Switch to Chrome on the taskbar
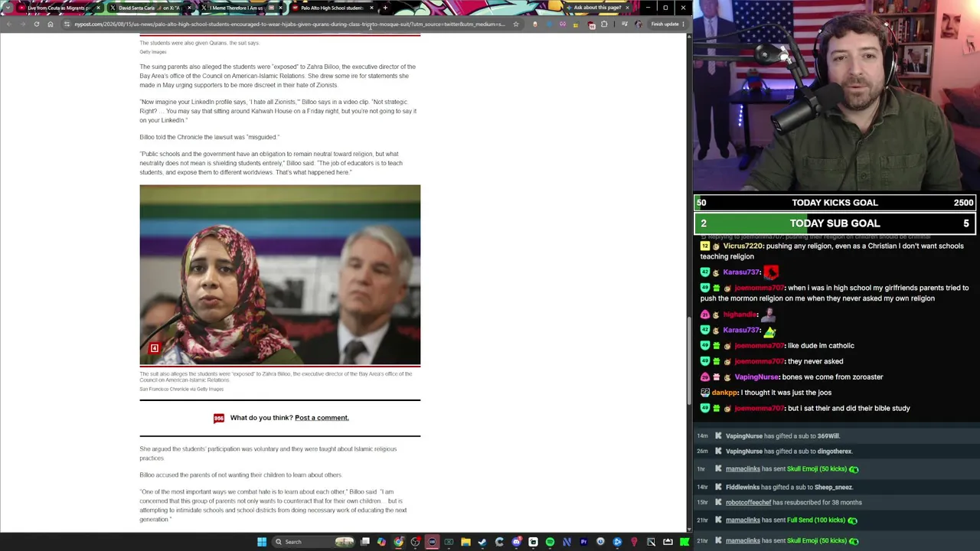 click(x=398, y=542)
